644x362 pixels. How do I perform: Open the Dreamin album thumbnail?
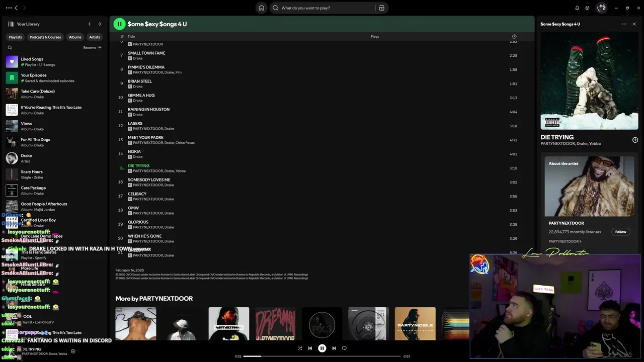click(275, 324)
